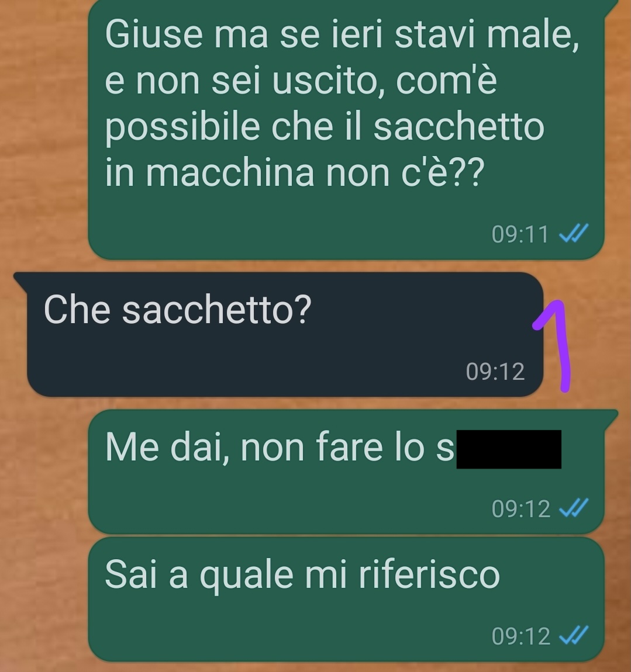631x672 pixels.
Task: Click read ticks on "Me dai" message
Action: [574, 508]
